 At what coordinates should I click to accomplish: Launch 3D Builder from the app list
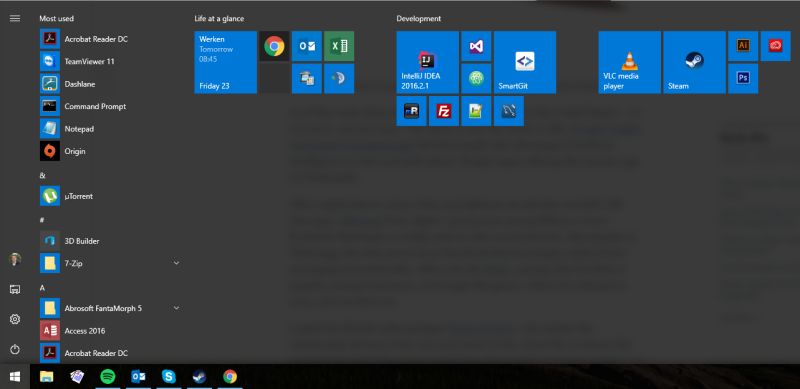[x=110, y=241]
